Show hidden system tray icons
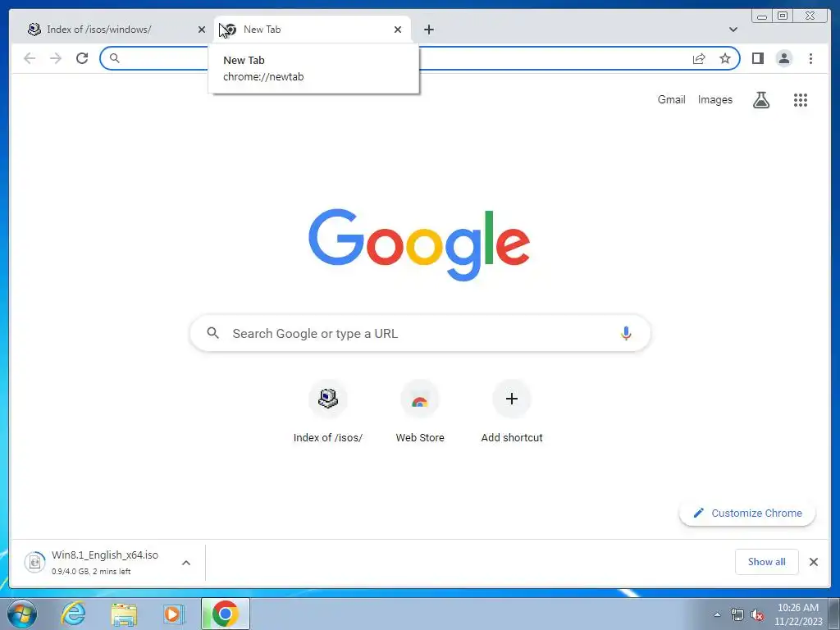Screen dimensions: 840x630 [717, 614]
